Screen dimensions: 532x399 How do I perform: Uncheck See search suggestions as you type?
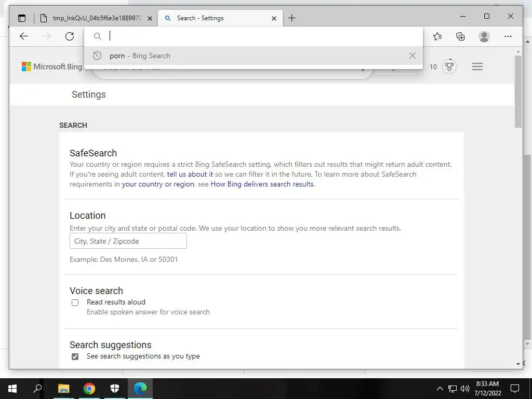click(x=75, y=356)
